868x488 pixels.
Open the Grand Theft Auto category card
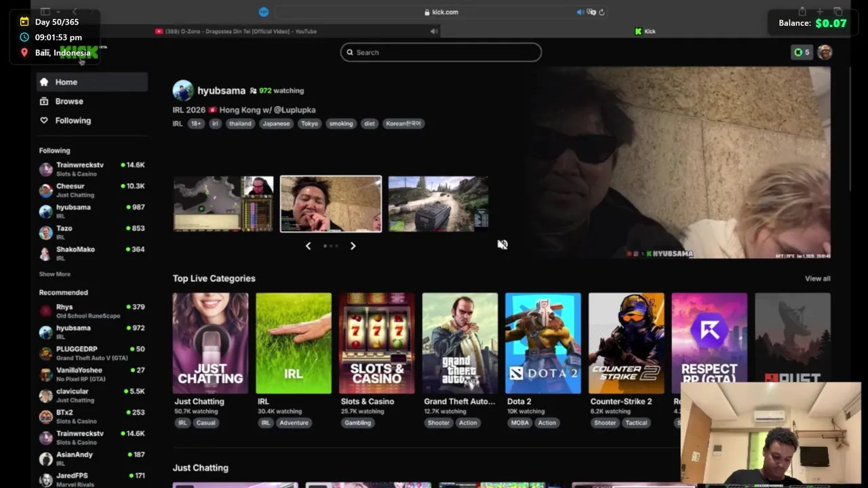(460, 343)
